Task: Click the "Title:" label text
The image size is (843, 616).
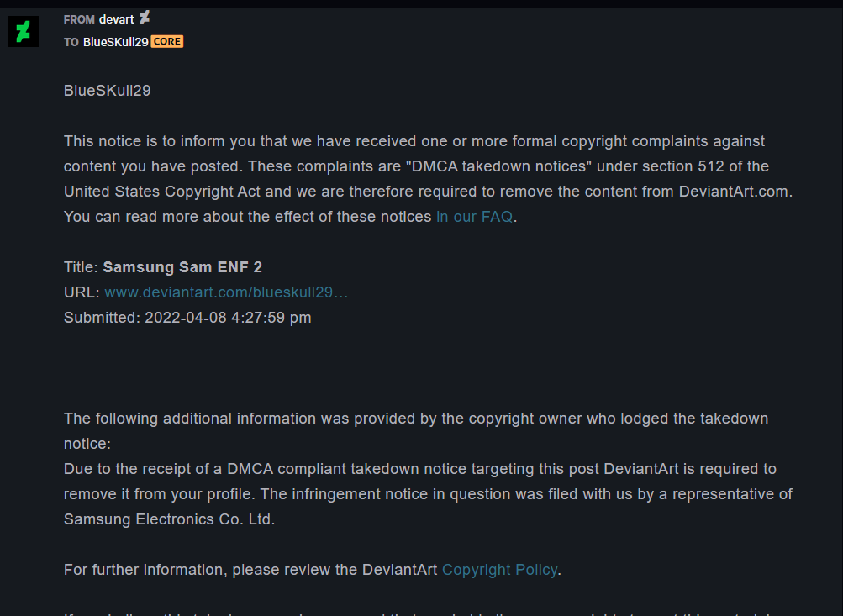Action: click(x=81, y=267)
